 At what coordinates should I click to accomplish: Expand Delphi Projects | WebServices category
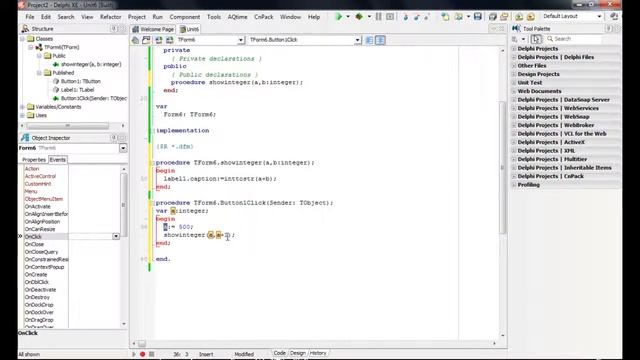click(514, 108)
